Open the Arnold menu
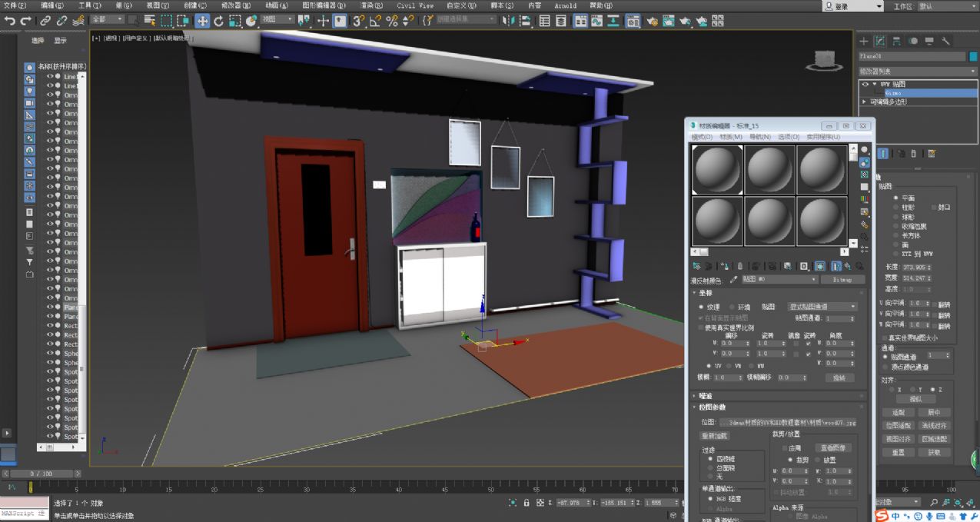The image size is (980, 522). (x=565, y=5)
